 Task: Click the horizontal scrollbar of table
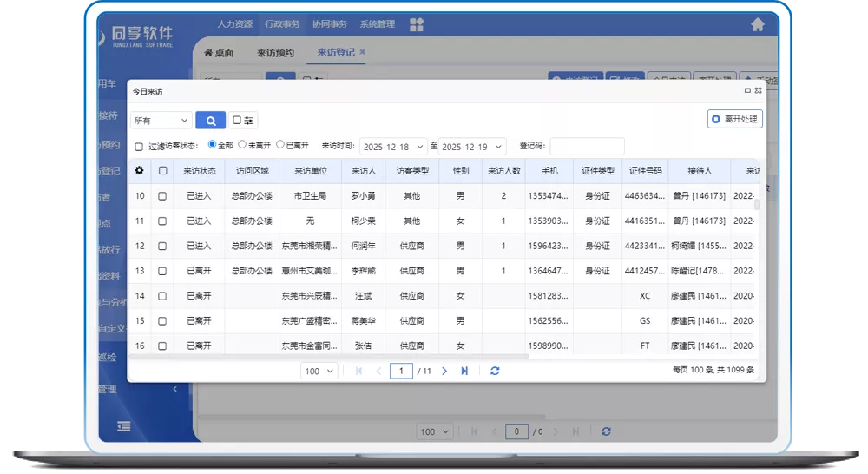click(x=329, y=356)
